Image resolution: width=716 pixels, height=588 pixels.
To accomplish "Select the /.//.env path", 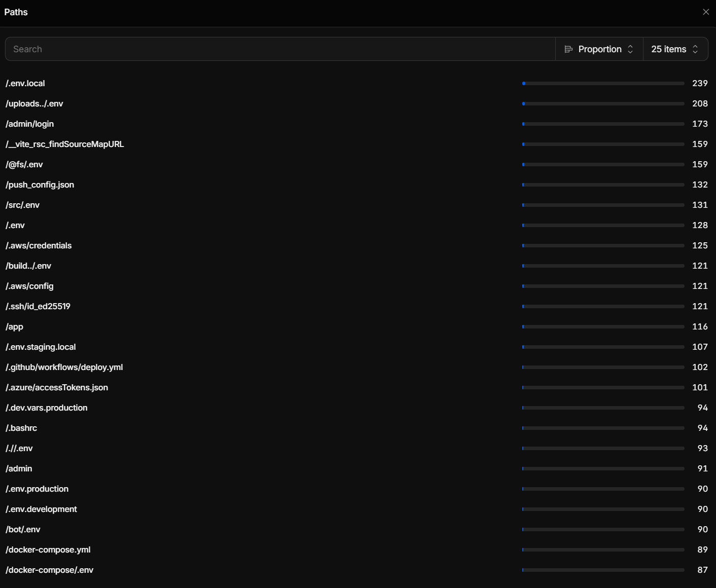I will pyautogui.click(x=19, y=448).
